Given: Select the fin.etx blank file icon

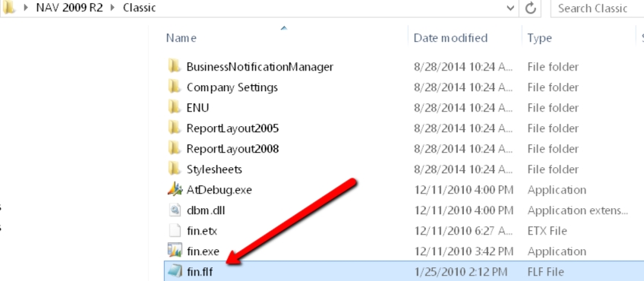Looking at the screenshot, I should [175, 230].
